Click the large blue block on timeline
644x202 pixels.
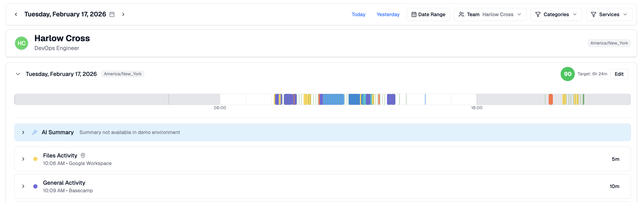coord(333,99)
